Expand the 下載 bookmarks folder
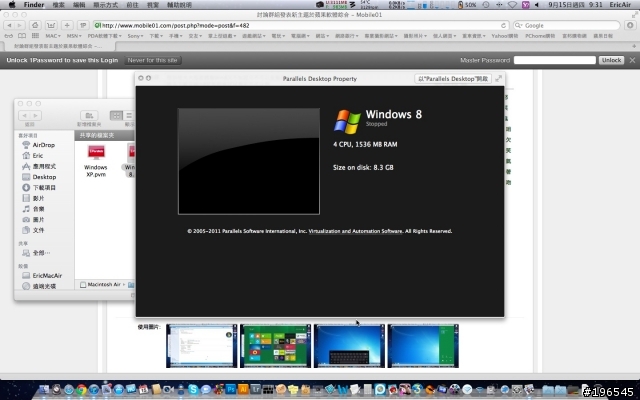Viewport: 640px width, 400px height. [156, 36]
